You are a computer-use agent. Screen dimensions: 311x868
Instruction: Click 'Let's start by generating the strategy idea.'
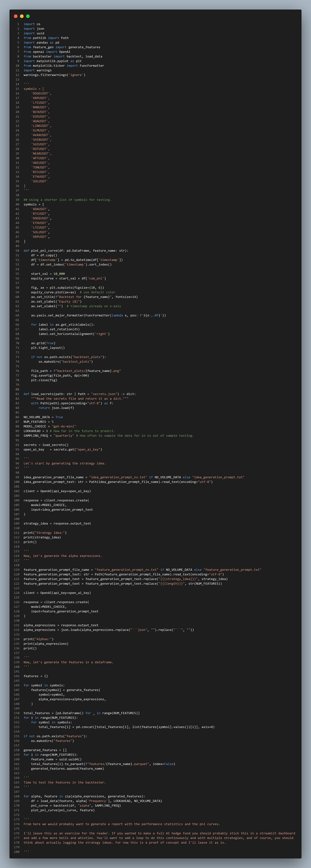(x=65, y=463)
